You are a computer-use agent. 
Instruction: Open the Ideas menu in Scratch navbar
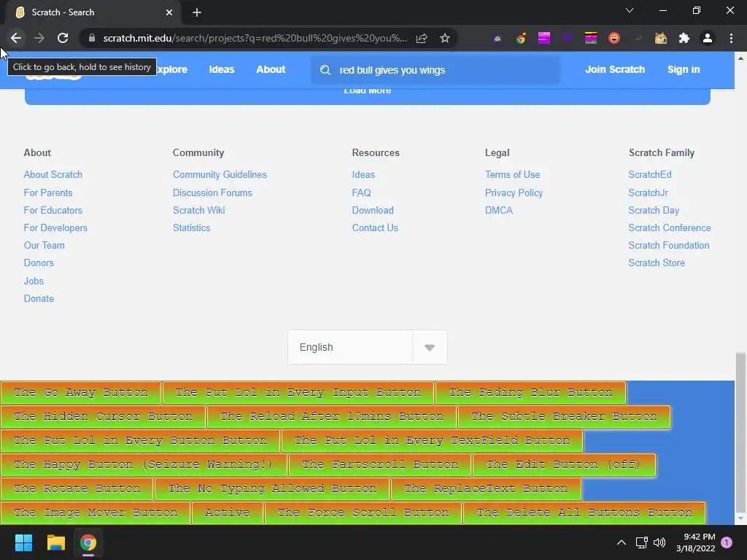point(222,69)
